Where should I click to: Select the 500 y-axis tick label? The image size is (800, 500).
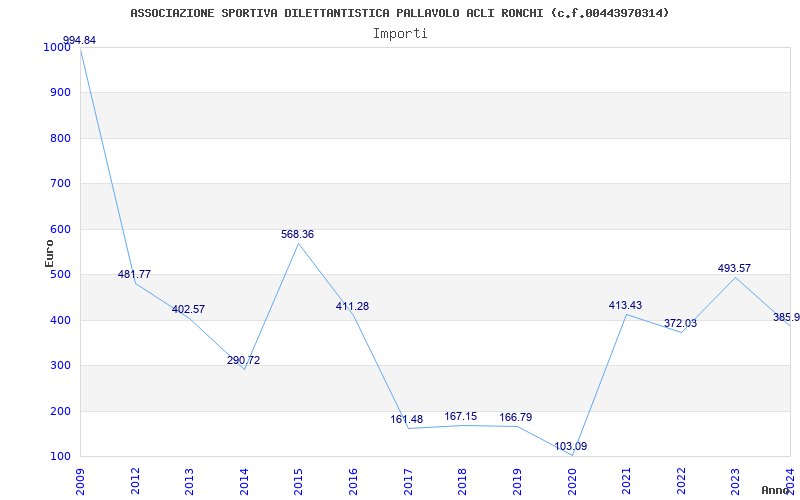click(x=60, y=275)
